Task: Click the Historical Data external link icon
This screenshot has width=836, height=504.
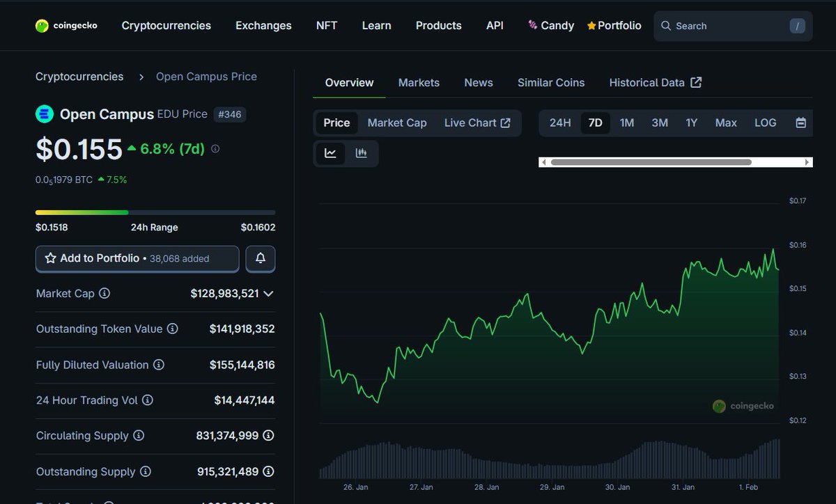Action: click(696, 82)
